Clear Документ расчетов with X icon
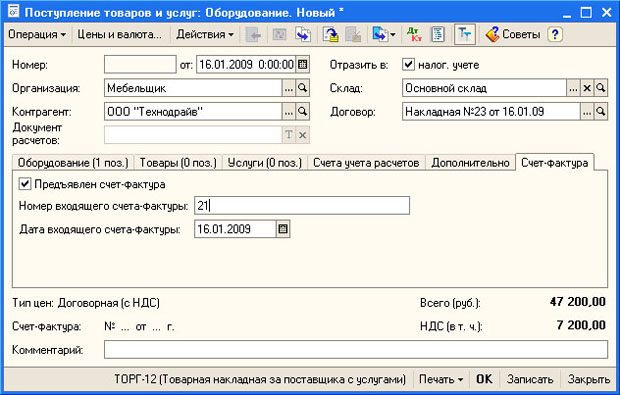This screenshot has width=620, height=395. pyautogui.click(x=302, y=135)
